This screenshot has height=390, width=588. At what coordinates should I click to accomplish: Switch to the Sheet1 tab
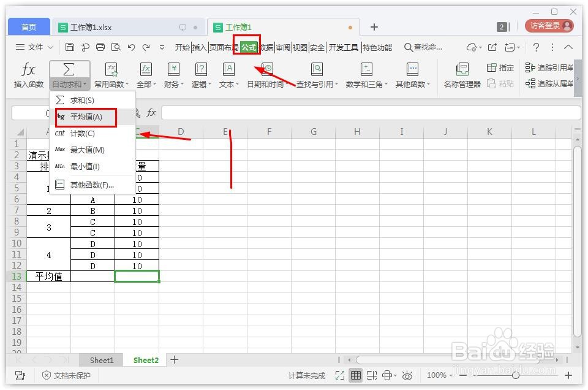tap(101, 361)
